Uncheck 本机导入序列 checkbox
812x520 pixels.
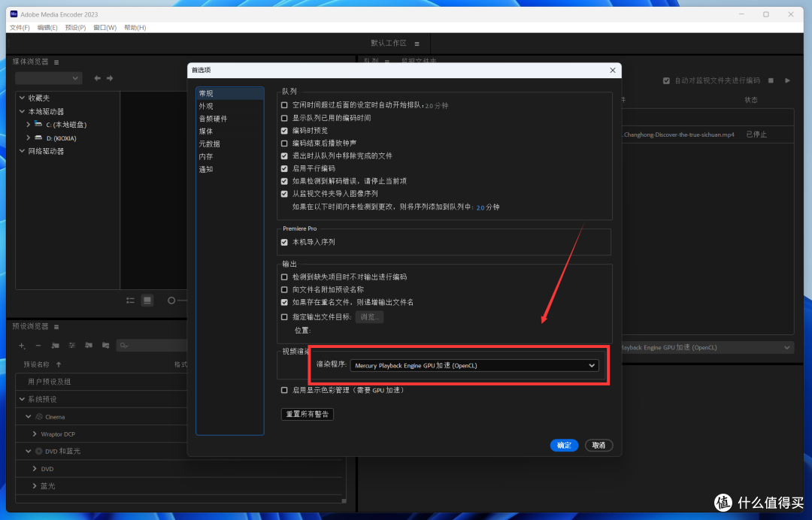284,242
